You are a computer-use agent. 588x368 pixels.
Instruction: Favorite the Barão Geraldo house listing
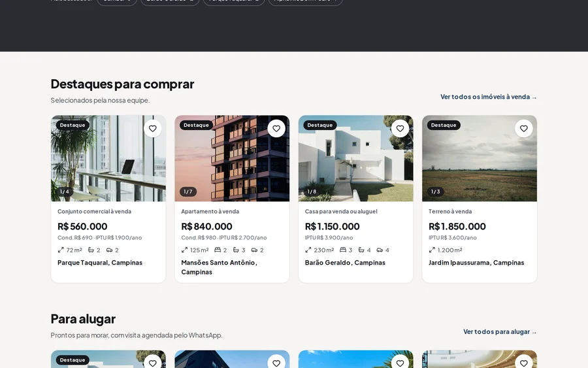tap(400, 128)
